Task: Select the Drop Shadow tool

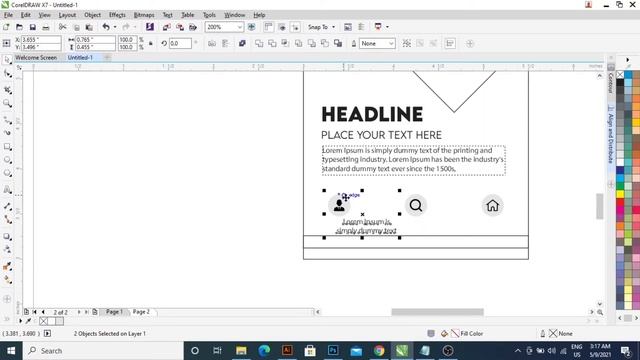Action: click(x=7, y=237)
